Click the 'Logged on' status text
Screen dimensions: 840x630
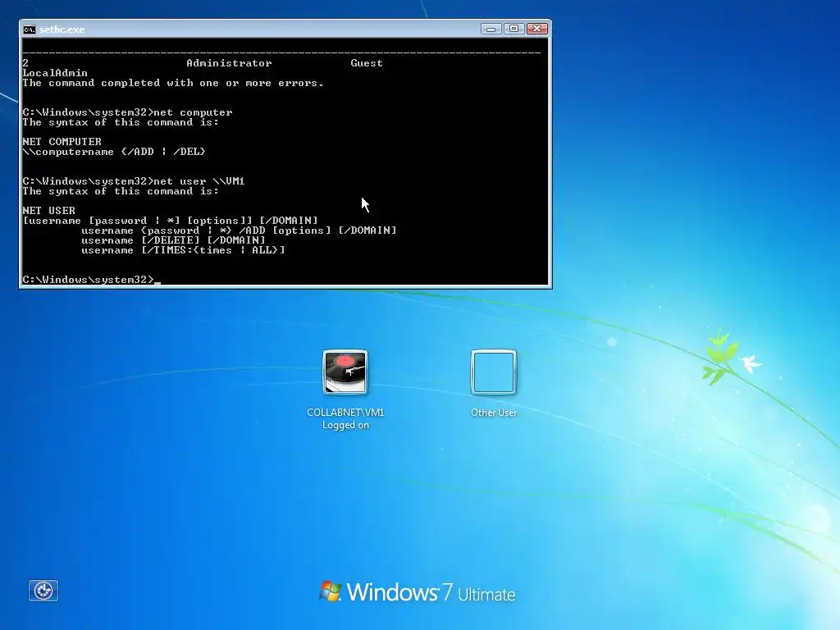pyautogui.click(x=345, y=425)
